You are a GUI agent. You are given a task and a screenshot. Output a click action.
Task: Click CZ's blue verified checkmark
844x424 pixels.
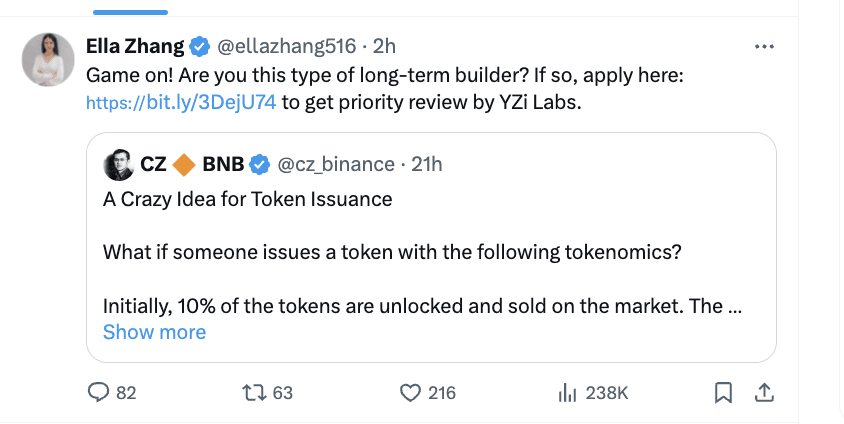[259, 164]
